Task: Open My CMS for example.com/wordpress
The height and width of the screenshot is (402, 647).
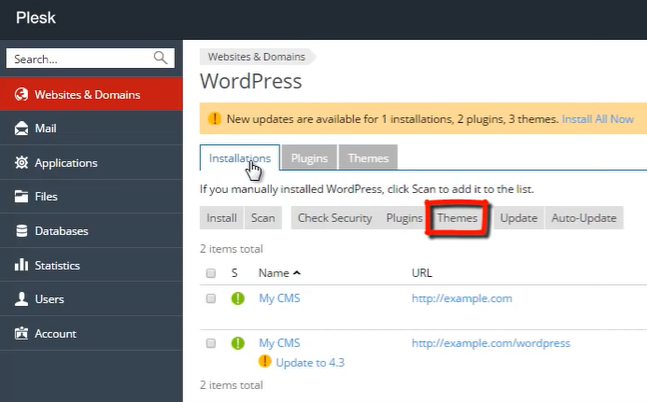Action: click(x=279, y=343)
